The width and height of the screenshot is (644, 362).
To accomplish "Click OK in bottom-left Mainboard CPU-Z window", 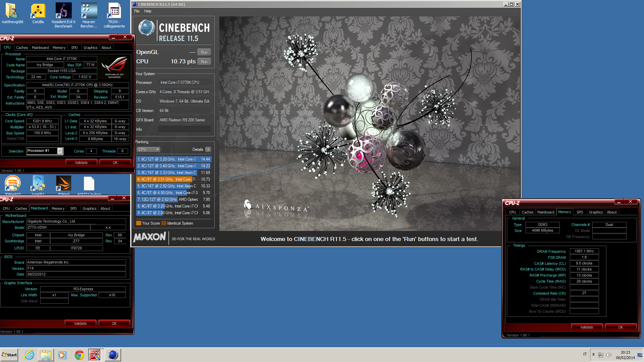I will click(114, 323).
